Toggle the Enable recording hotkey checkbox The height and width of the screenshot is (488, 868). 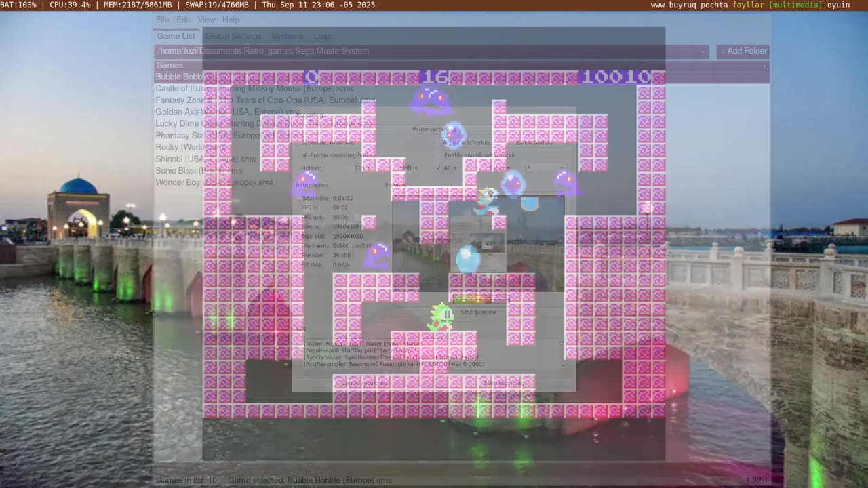pyautogui.click(x=304, y=155)
